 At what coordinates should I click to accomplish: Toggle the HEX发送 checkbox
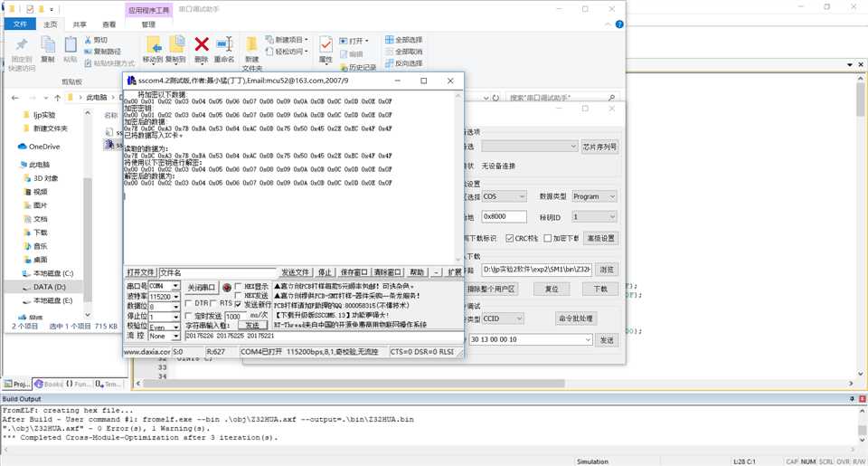coord(239,296)
